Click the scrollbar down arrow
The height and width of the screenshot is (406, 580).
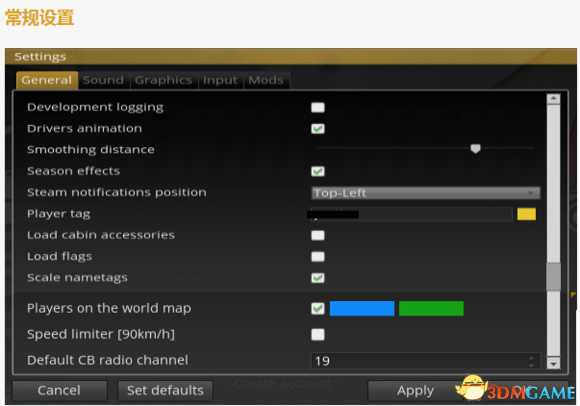click(x=553, y=363)
